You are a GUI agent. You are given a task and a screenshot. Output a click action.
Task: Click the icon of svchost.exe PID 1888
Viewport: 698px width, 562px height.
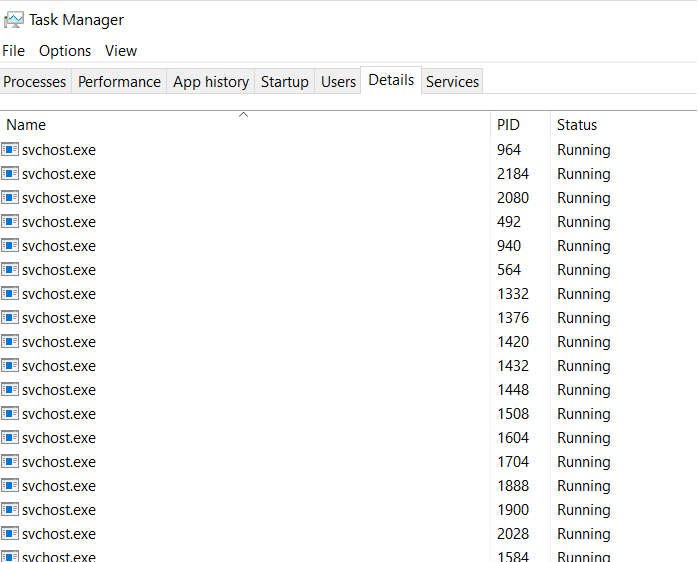10,486
